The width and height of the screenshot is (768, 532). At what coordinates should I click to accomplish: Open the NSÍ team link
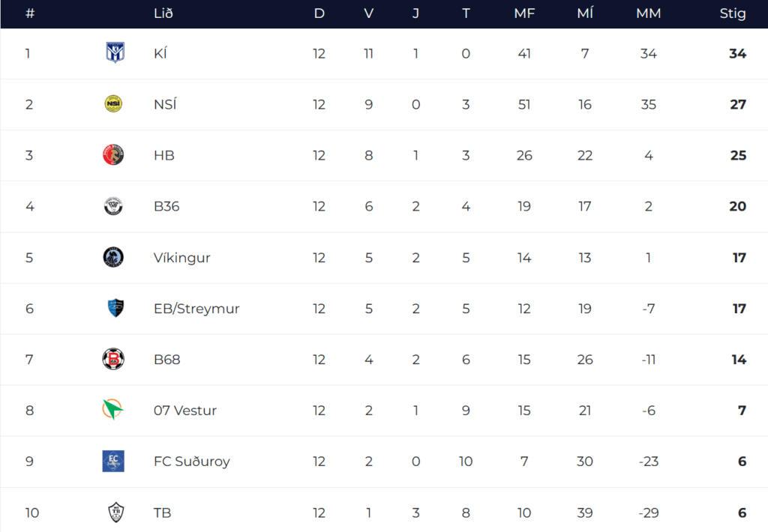pyautogui.click(x=164, y=105)
